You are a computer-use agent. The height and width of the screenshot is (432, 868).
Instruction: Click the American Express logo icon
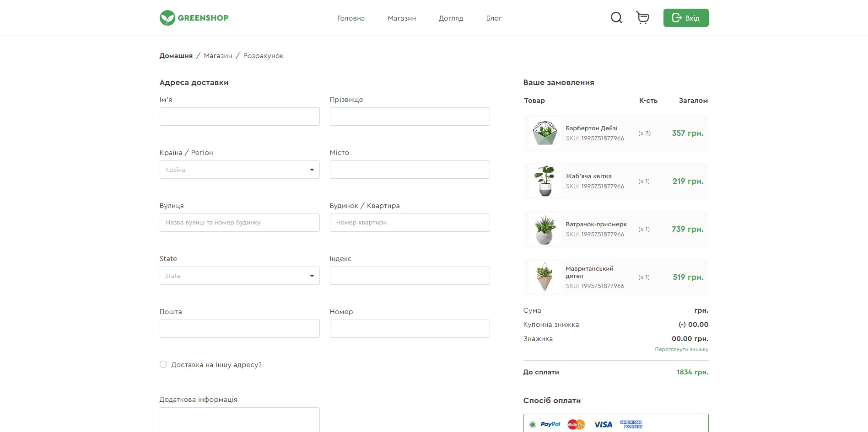coord(631,424)
